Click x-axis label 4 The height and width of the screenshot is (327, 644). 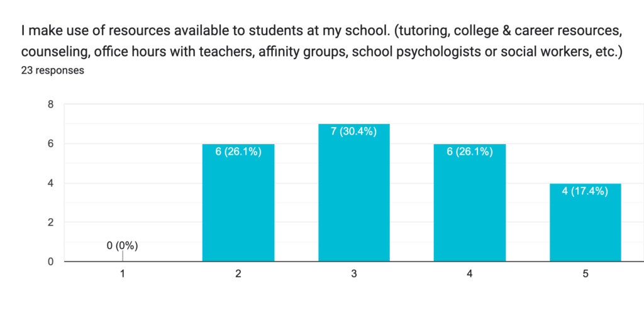tap(470, 274)
